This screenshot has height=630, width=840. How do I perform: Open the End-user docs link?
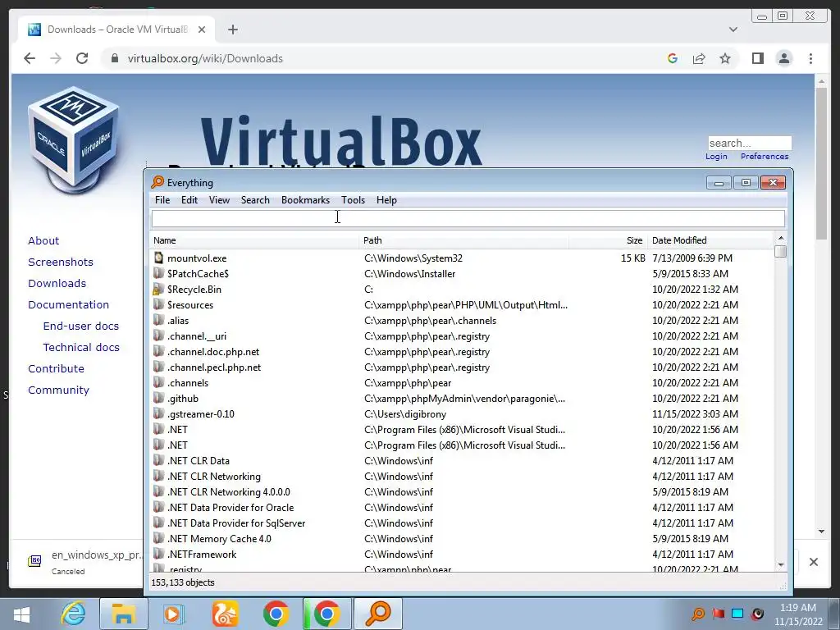pos(81,326)
